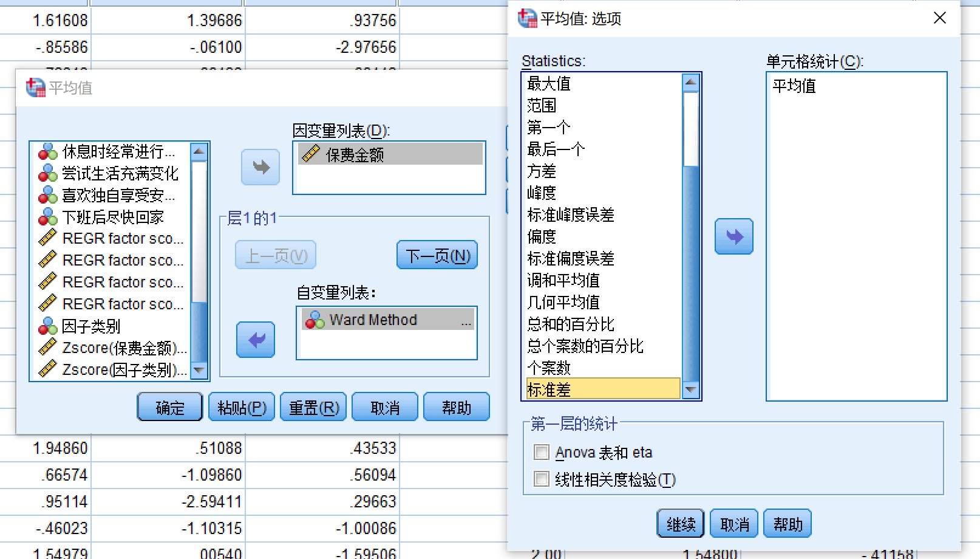Select 保费金额 in dependent list
Image resolution: width=980 pixels, height=559 pixels.
coord(390,154)
